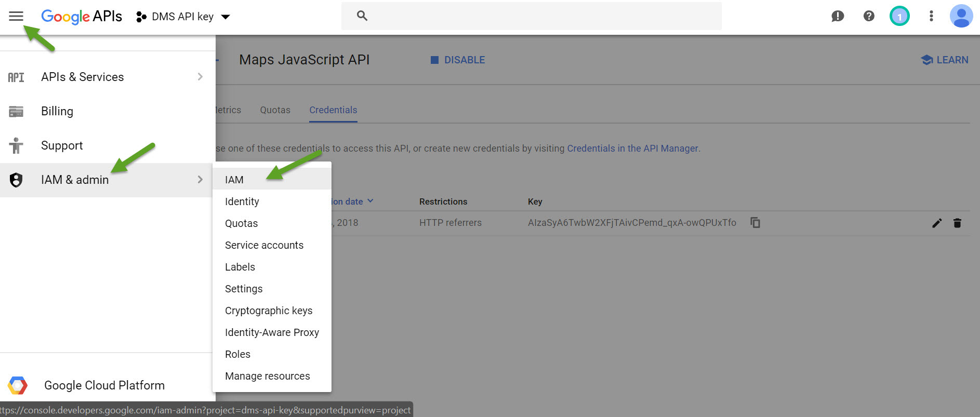Expand the IAM & admin chevron
Screen dimensions: 980x417
click(200, 180)
